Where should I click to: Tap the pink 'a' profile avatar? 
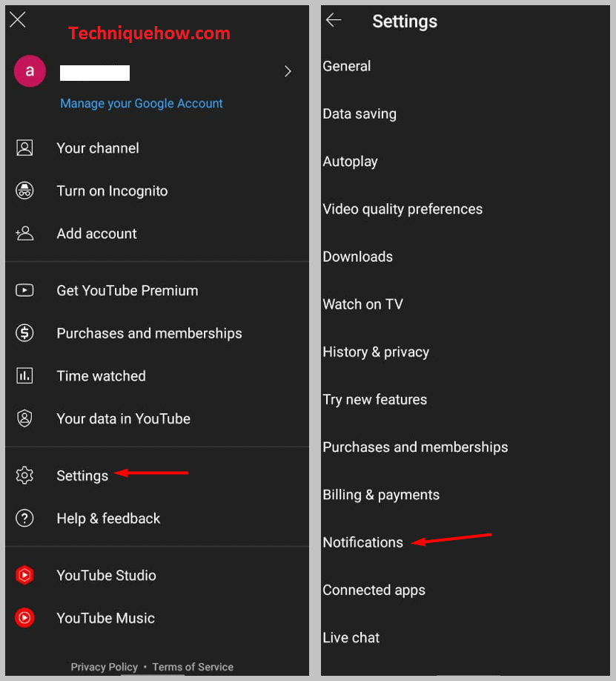[30, 70]
